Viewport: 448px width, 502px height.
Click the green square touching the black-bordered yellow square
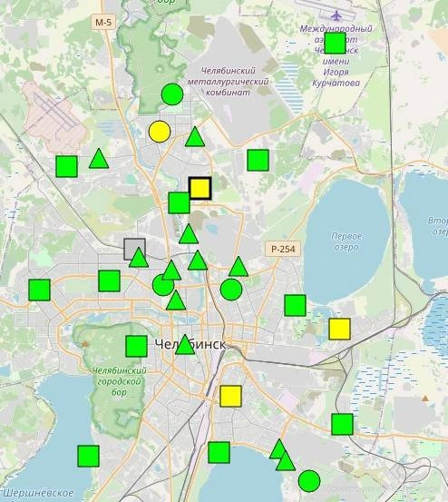(x=179, y=203)
